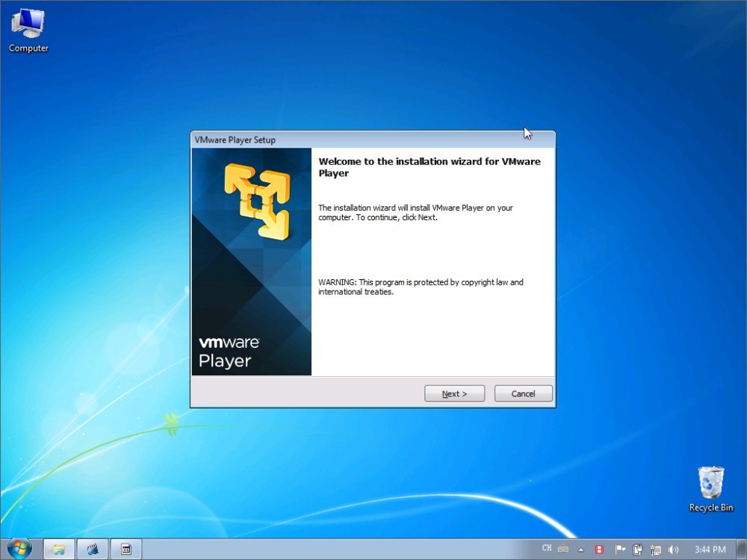This screenshot has height=560, width=747.
Task: Click the VMware Player logo banner
Action: point(251,261)
